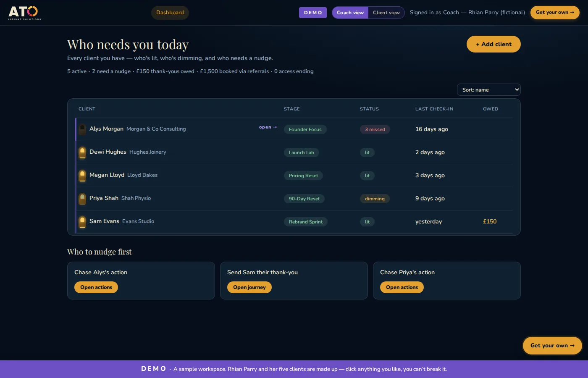Click the Pricing Reset stage tag
588x378 pixels.
(x=303, y=176)
